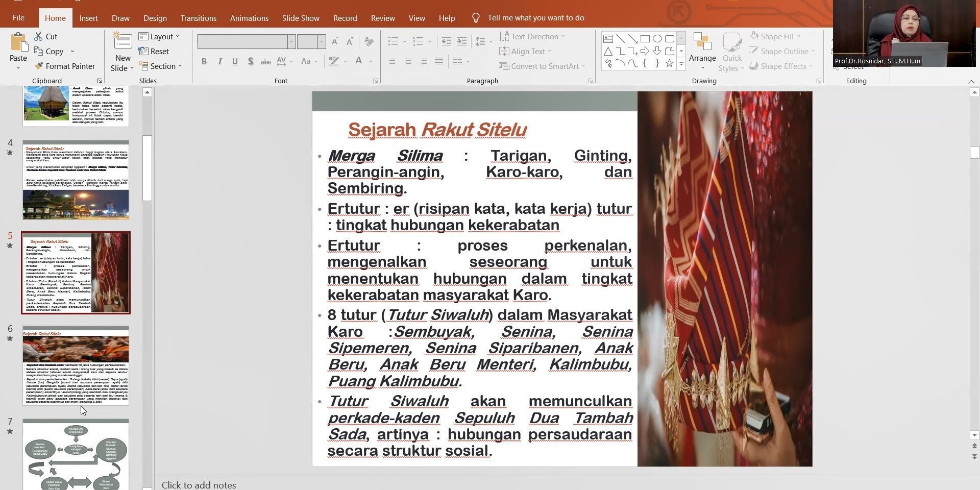Screen dimensions: 980x490
Task: Select slide 7 diagram thumbnail
Action: (x=76, y=454)
